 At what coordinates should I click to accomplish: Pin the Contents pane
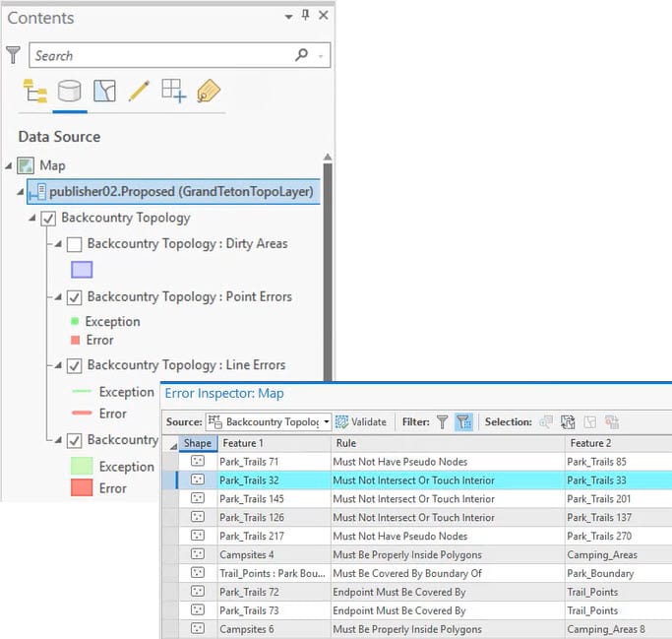[305, 16]
